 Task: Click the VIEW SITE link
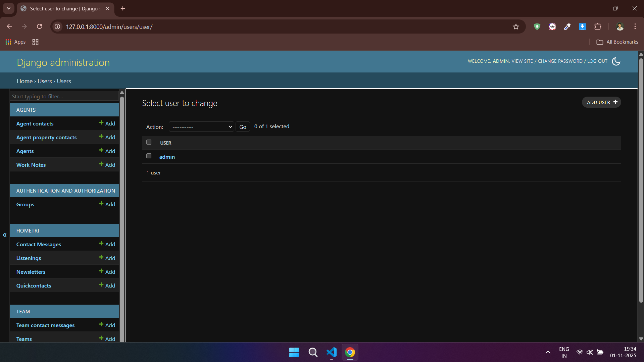pyautogui.click(x=522, y=61)
